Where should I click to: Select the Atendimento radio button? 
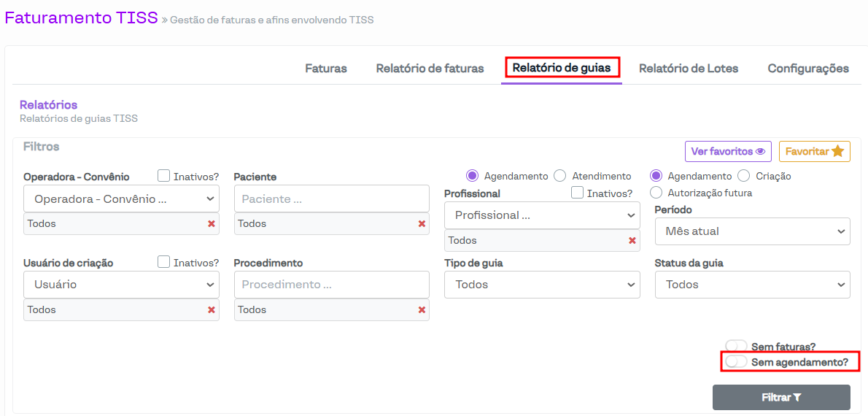click(560, 176)
